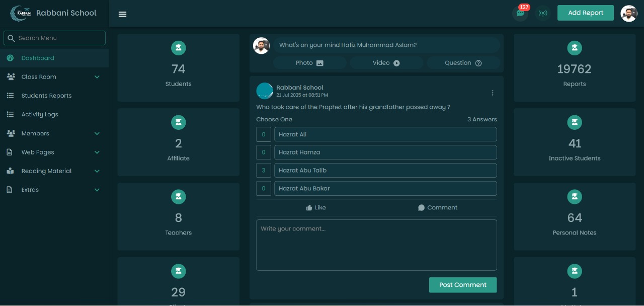Click the 8 Teachers count
This screenshot has width=644, height=306.
[179, 218]
